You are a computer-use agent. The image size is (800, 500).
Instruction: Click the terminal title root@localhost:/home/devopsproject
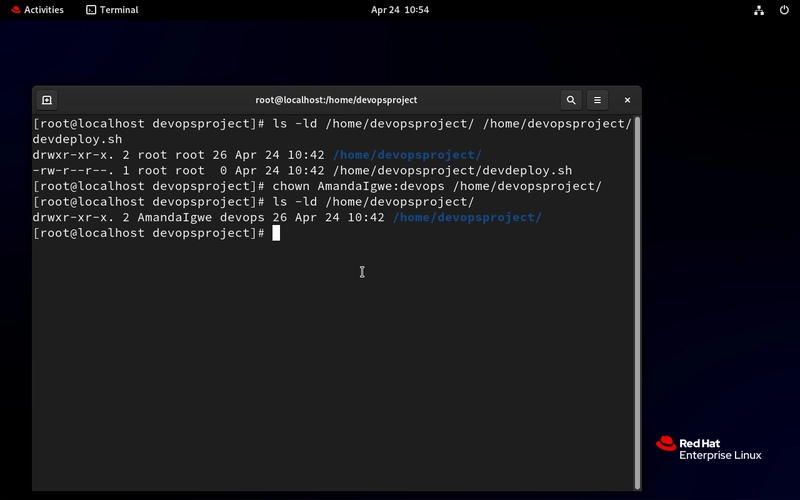(x=336, y=100)
